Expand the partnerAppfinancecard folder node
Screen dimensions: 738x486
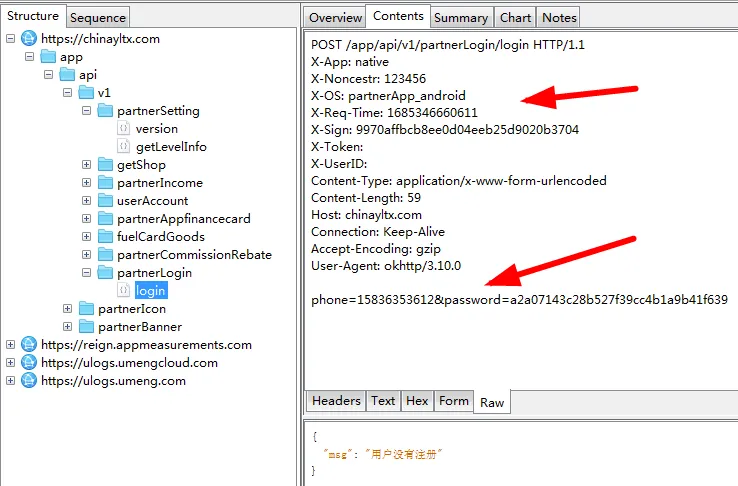coord(86,218)
